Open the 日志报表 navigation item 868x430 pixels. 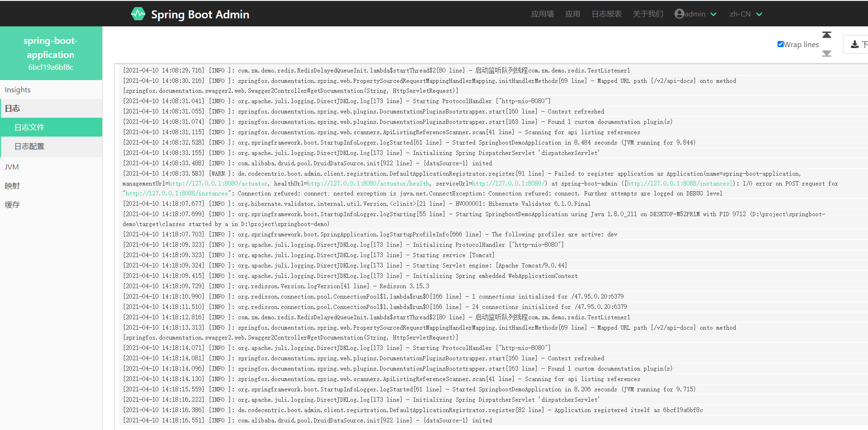[606, 14]
